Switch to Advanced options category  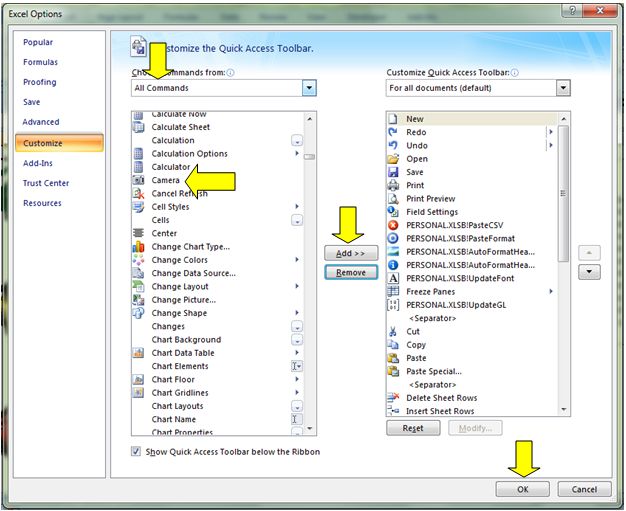[x=41, y=122]
